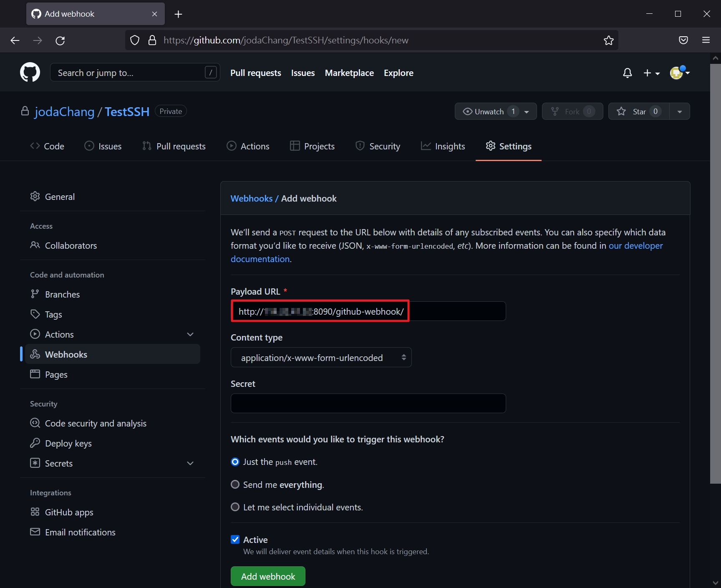Bookmark this page with the star icon

608,40
